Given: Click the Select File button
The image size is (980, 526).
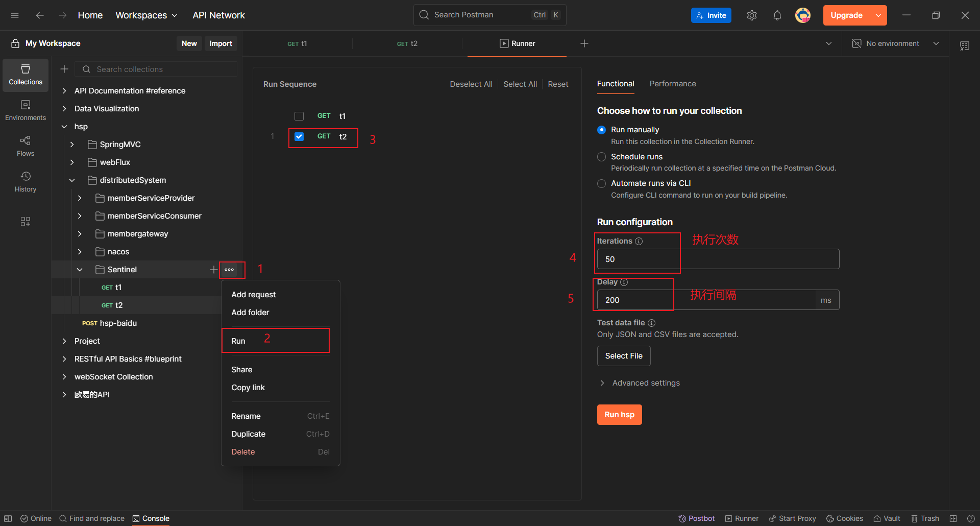Looking at the screenshot, I should click(623, 356).
